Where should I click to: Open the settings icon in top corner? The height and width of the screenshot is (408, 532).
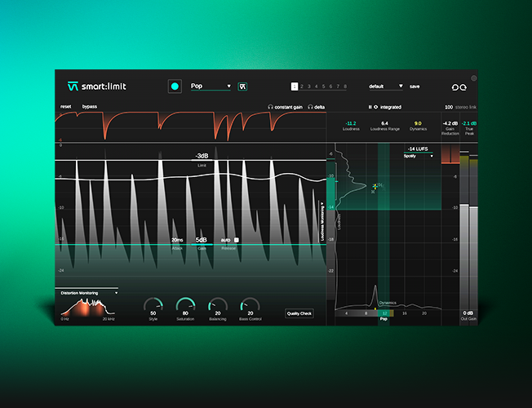coord(474,78)
